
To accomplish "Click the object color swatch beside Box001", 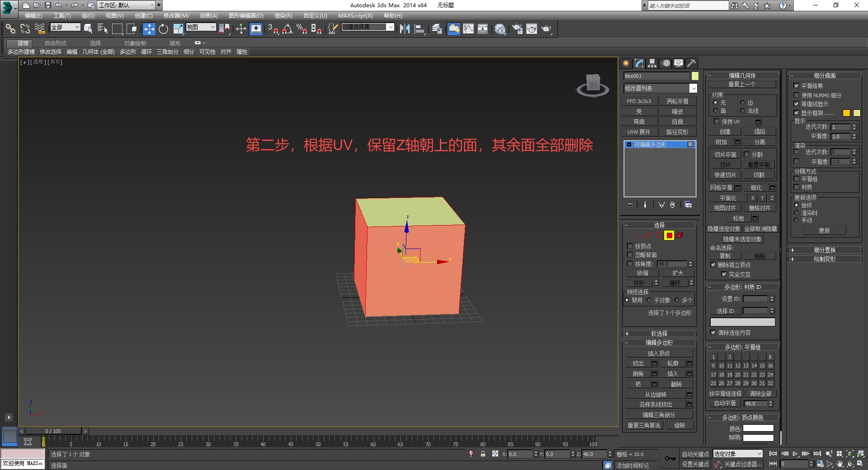I will tap(695, 76).
